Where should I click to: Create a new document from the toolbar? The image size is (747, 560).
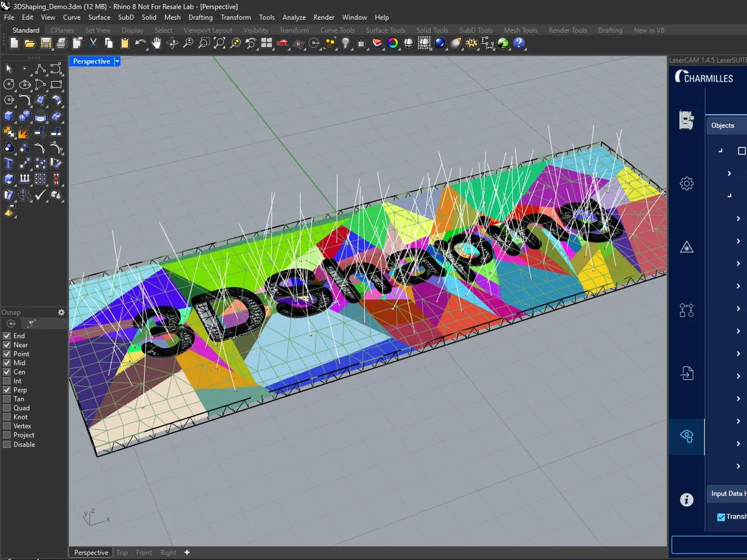point(14,43)
